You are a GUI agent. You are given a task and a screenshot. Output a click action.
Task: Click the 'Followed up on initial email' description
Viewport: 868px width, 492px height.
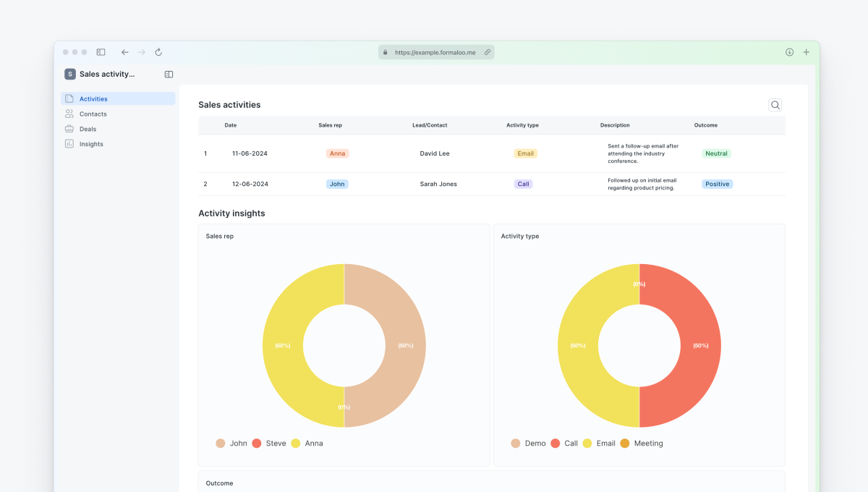click(642, 184)
